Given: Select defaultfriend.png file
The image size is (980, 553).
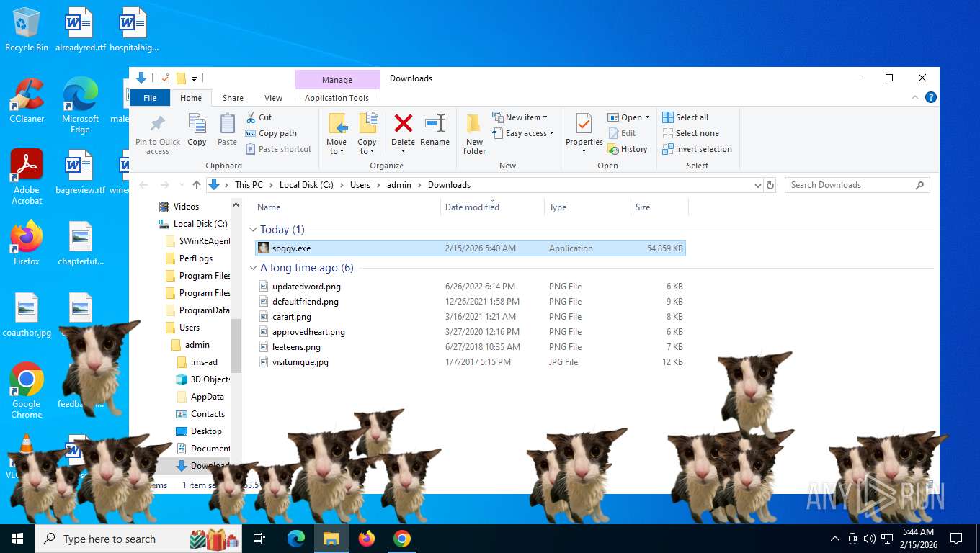Looking at the screenshot, I should (471, 302).
